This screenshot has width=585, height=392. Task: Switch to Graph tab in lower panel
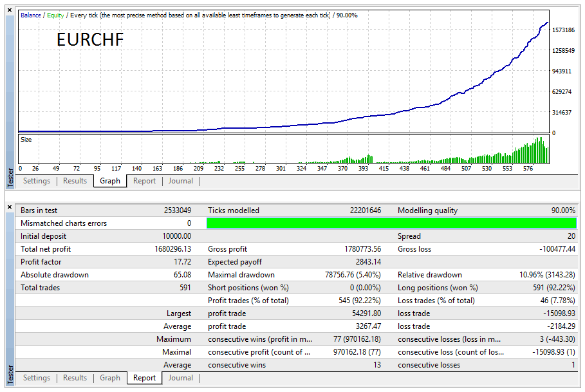(x=110, y=378)
